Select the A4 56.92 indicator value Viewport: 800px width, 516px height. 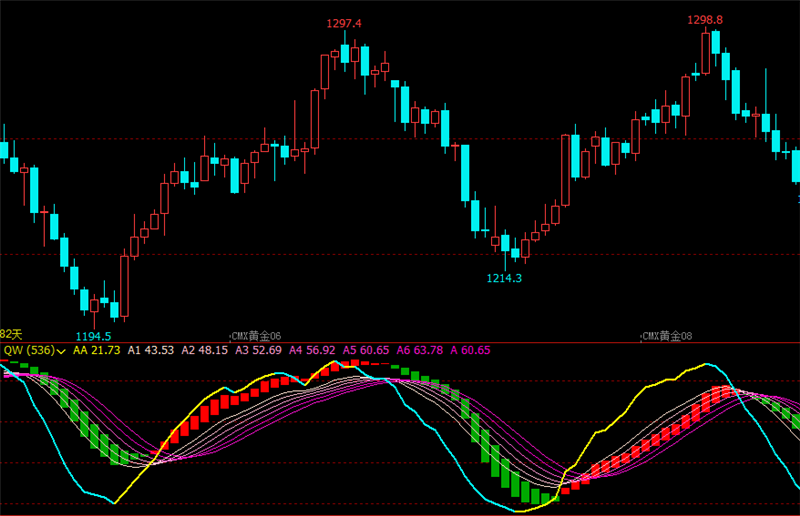tap(312, 350)
